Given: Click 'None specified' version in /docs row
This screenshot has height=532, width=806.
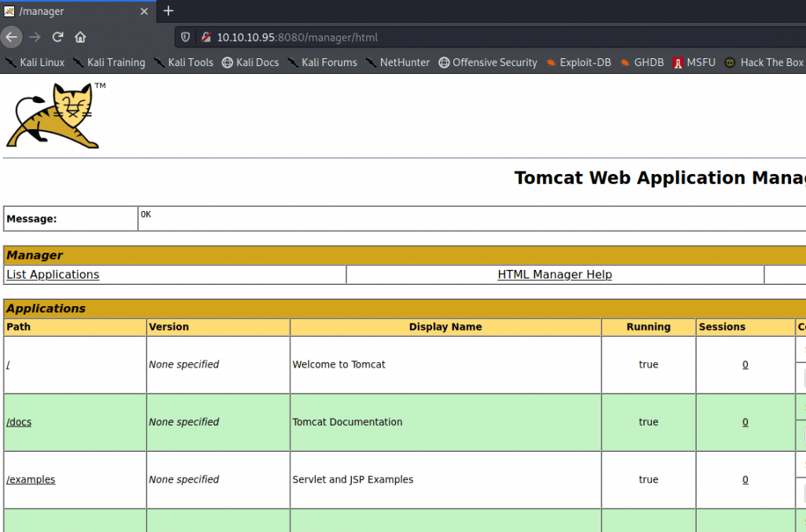Looking at the screenshot, I should coord(184,422).
